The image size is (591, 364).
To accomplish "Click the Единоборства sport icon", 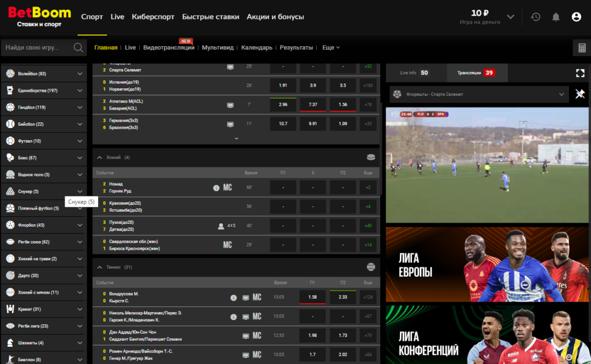I will [10, 91].
